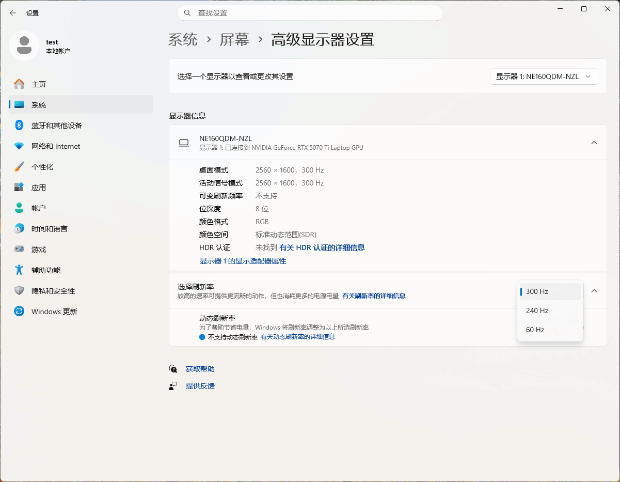The image size is (620, 482).
Task: Click the RGB color format value
Action: 262,221
